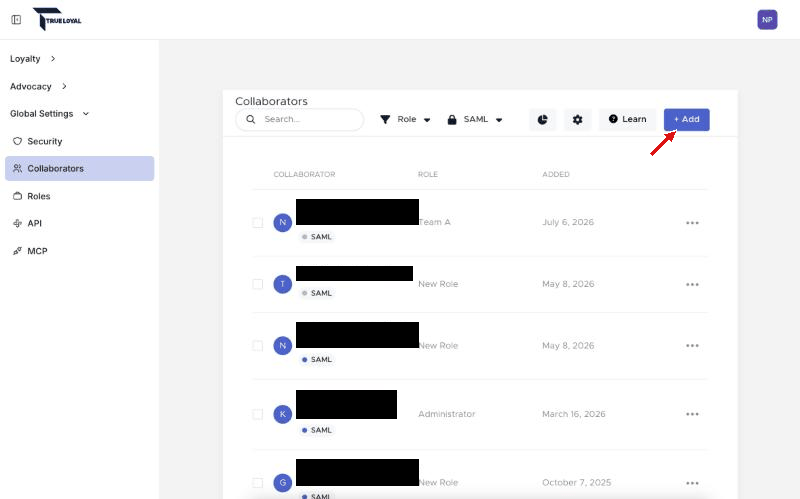Click the July 6, 2026 date
The image size is (800, 499).
click(568, 222)
